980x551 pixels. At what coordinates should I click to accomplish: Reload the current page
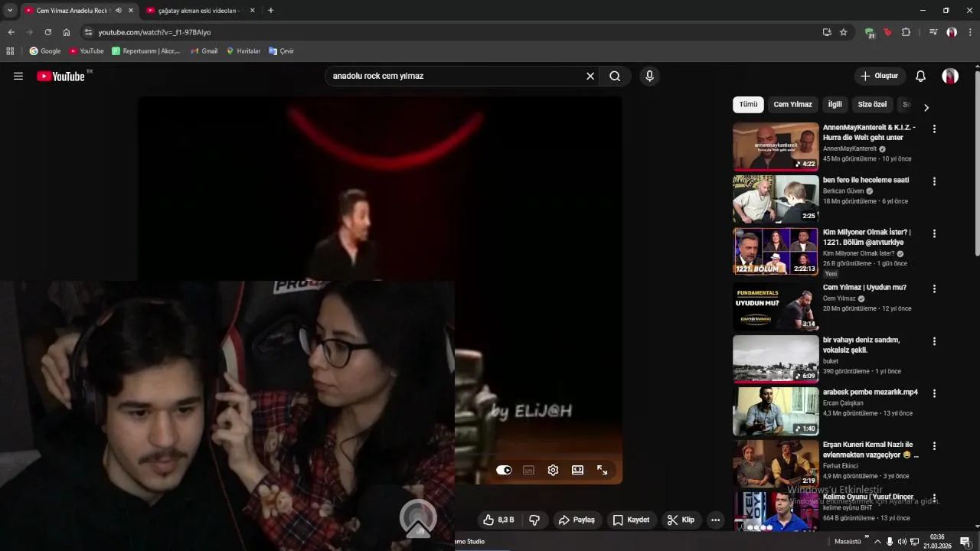(48, 32)
